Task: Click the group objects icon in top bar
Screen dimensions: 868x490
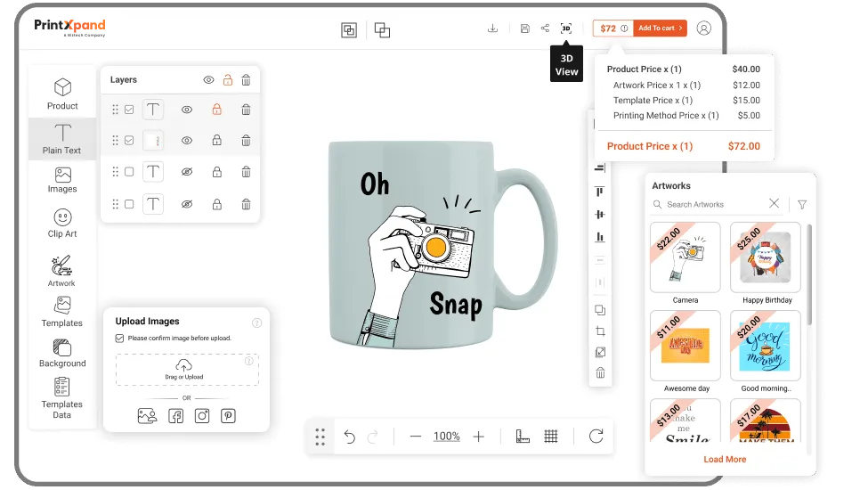Action: point(349,30)
